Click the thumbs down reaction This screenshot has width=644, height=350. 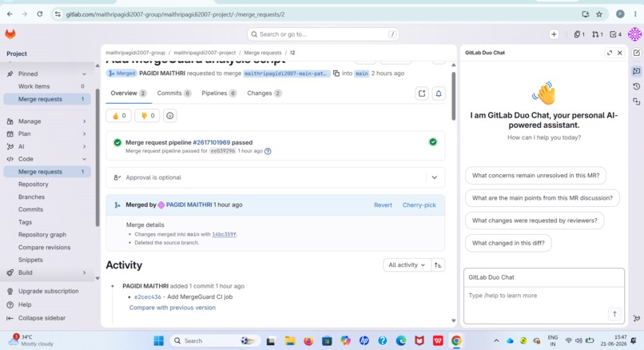(x=148, y=116)
